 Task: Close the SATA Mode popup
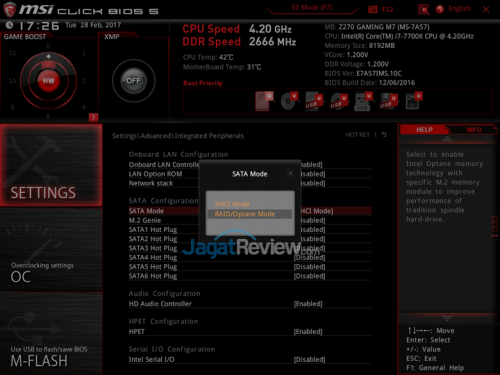(x=290, y=173)
